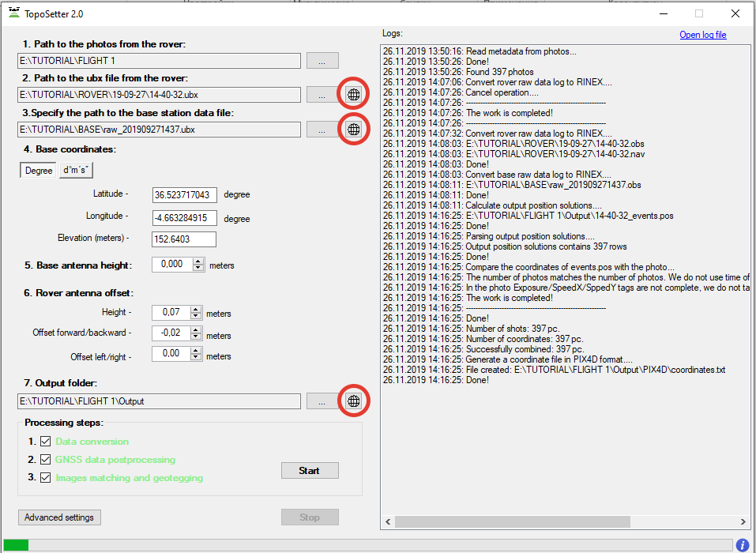Screen dimensions: 756x553
Task: Click the blue info icon at bottom right
Action: click(x=743, y=545)
